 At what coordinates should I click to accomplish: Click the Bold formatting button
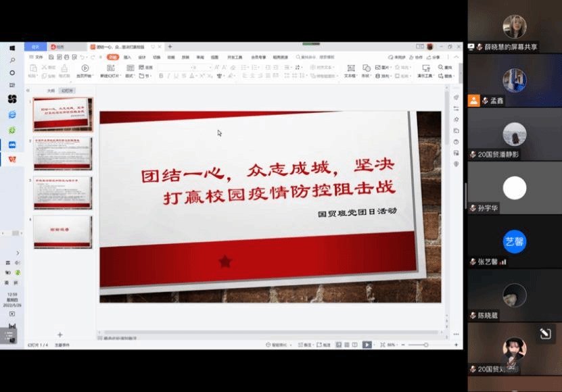pyautogui.click(x=160, y=76)
